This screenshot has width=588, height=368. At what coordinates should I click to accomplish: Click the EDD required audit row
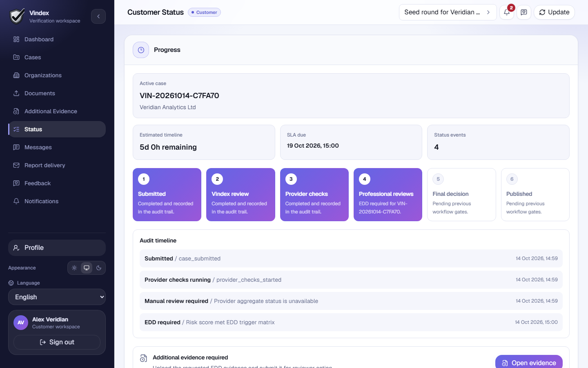click(x=351, y=322)
